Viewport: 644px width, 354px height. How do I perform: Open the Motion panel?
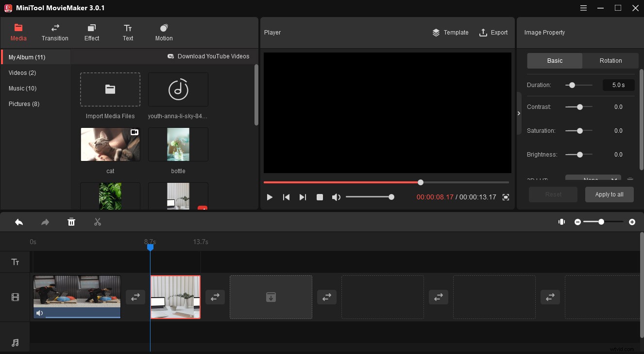163,32
